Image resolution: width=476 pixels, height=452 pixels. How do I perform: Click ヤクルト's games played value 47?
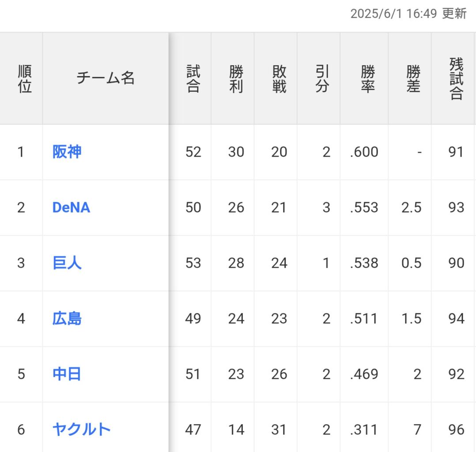point(193,429)
